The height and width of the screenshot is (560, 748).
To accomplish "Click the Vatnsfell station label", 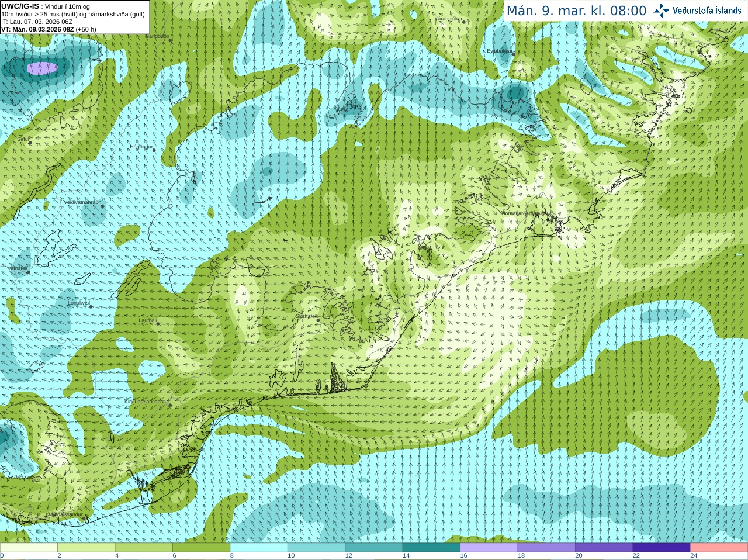I will pos(18,268).
